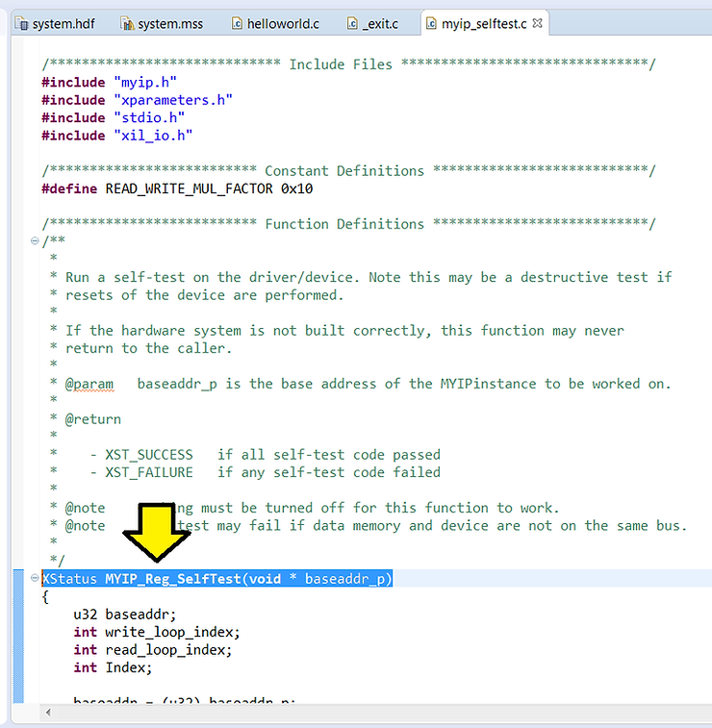Click the system.hdf file icon
The image size is (712, 728).
coord(22,23)
